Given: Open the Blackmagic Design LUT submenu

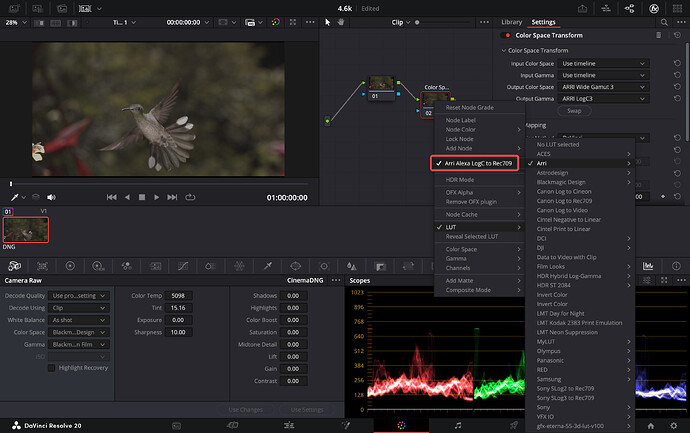Looking at the screenshot, I should point(580,182).
